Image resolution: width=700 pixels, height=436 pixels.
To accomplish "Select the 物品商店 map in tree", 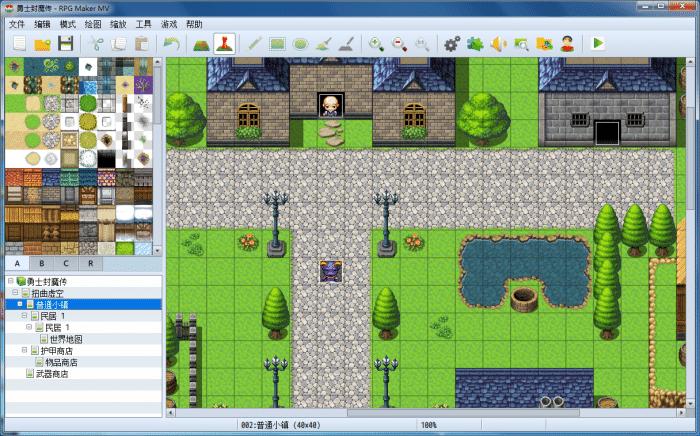I will tap(61, 362).
